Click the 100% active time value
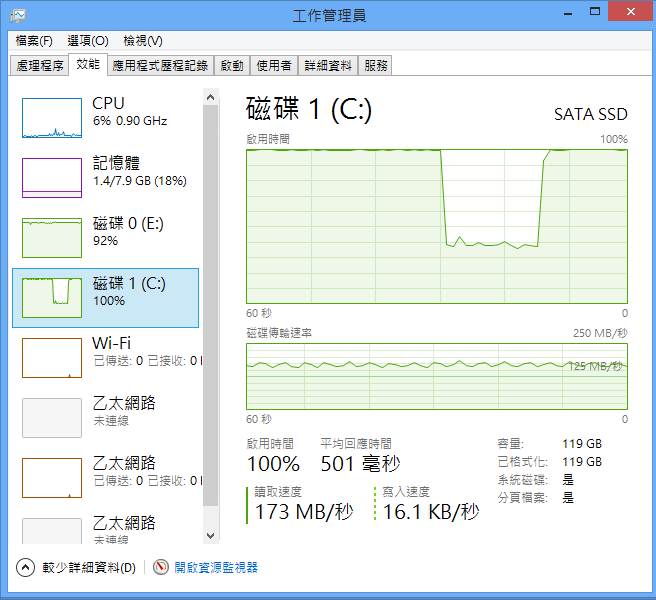Image resolution: width=656 pixels, height=600 pixels. (x=273, y=464)
